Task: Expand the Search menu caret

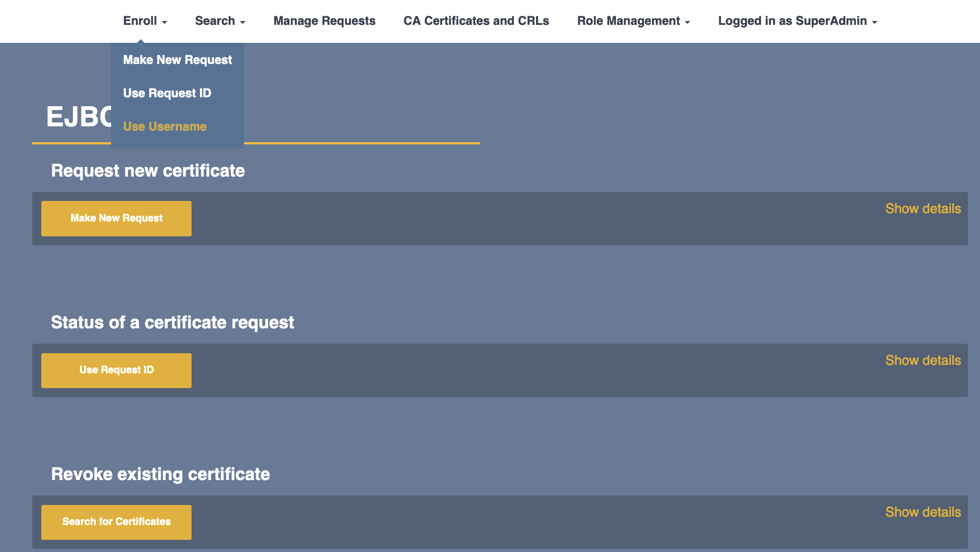Action: click(x=242, y=22)
